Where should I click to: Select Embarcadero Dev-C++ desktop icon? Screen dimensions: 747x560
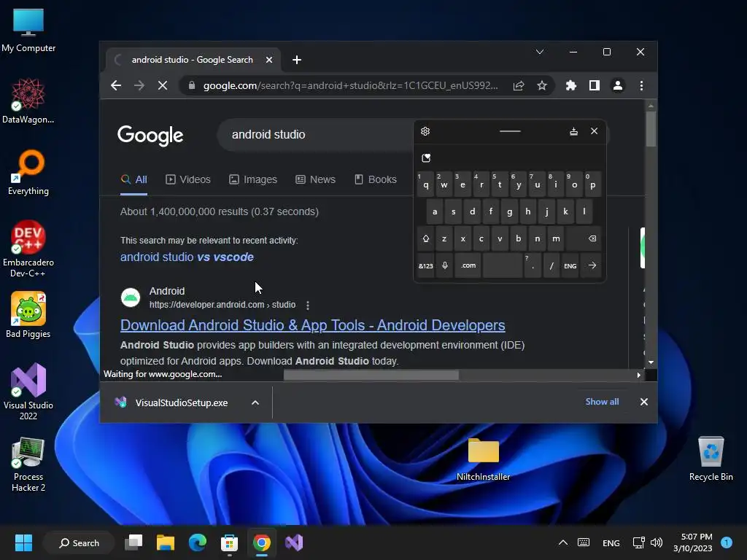point(28,249)
